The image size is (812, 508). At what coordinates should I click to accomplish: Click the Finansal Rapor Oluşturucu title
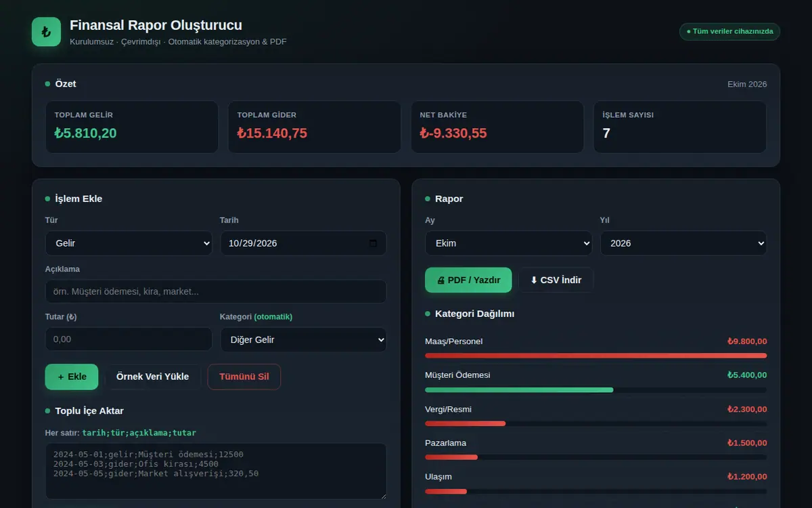(x=156, y=26)
